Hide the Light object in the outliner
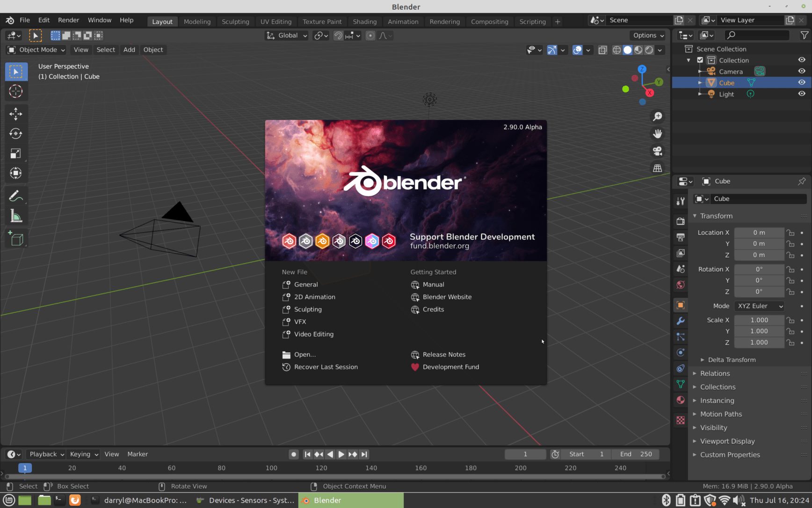812x508 pixels. click(802, 94)
